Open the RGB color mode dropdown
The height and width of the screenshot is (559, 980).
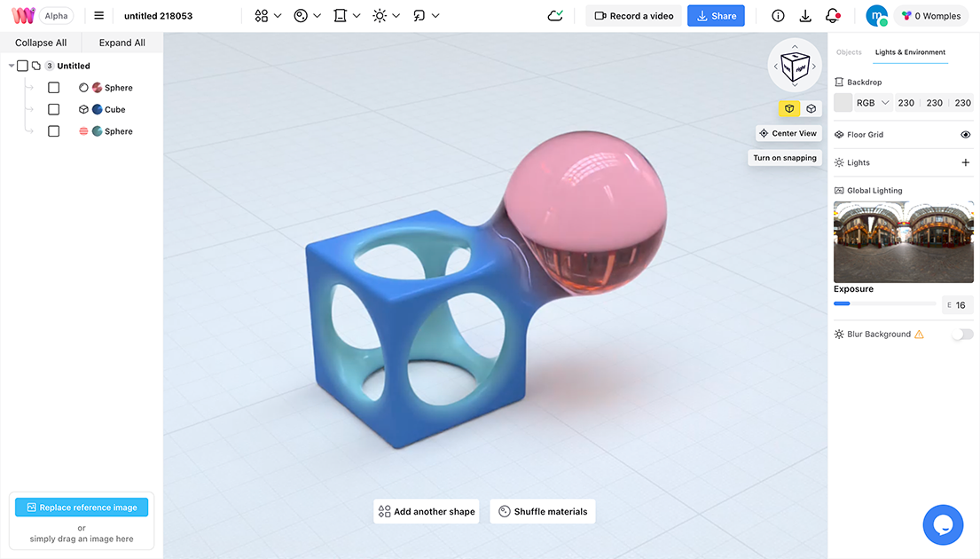click(873, 103)
